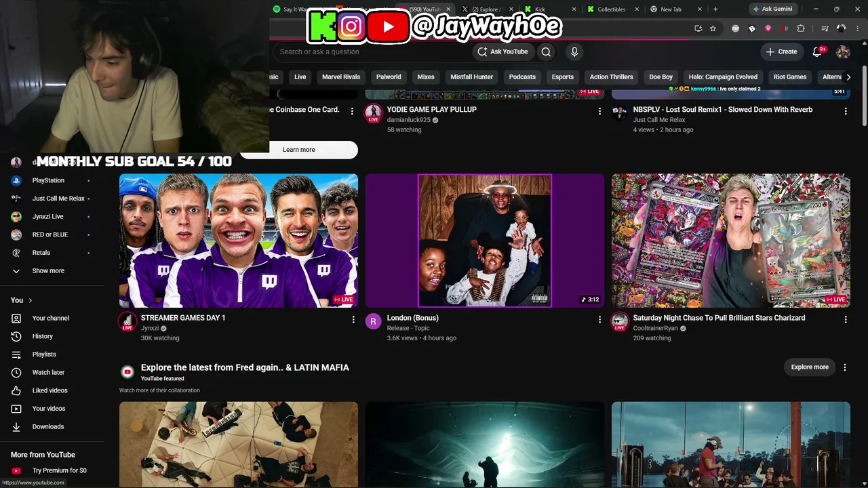868x488 pixels.
Task: Select the Halo: Campaign Evolved chip
Action: point(723,77)
